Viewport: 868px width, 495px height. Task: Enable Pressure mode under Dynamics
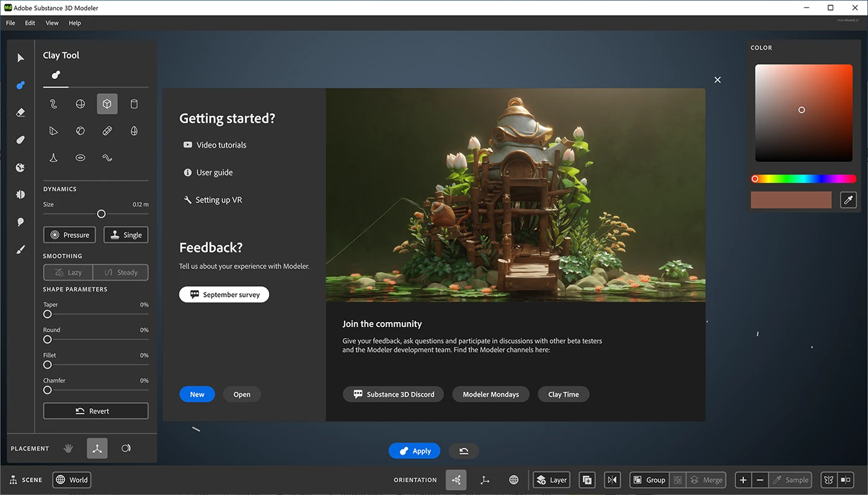pos(69,234)
